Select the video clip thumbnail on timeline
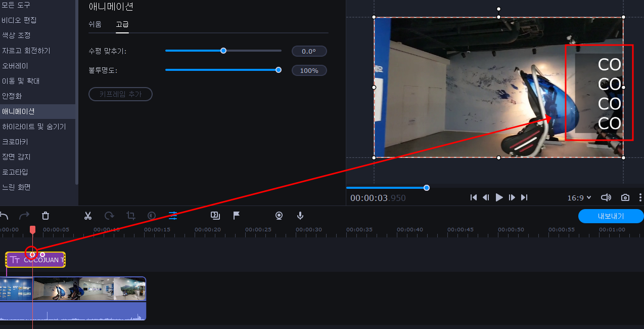This screenshot has height=329, width=644. coord(73,289)
